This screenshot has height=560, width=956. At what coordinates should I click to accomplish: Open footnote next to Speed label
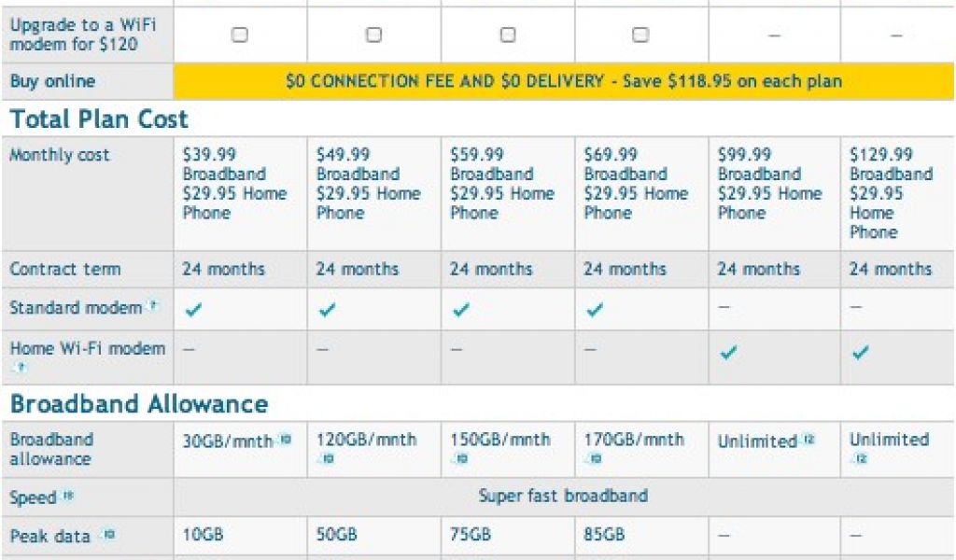click(69, 497)
